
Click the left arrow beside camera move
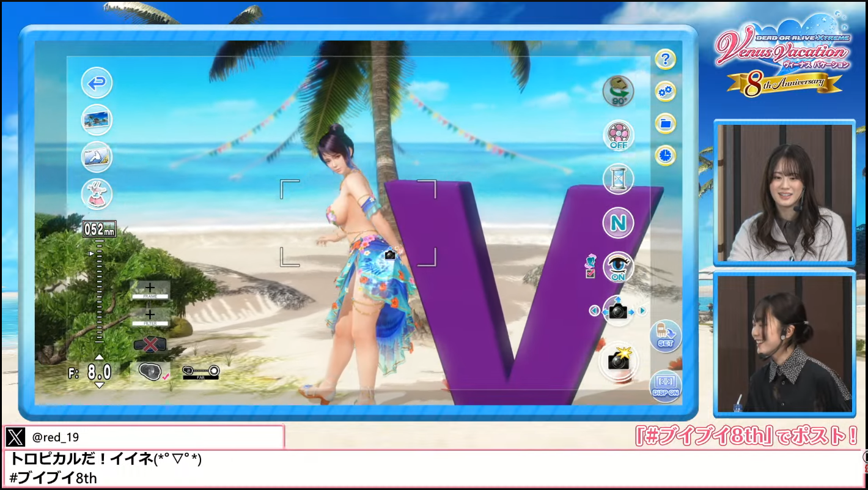594,311
